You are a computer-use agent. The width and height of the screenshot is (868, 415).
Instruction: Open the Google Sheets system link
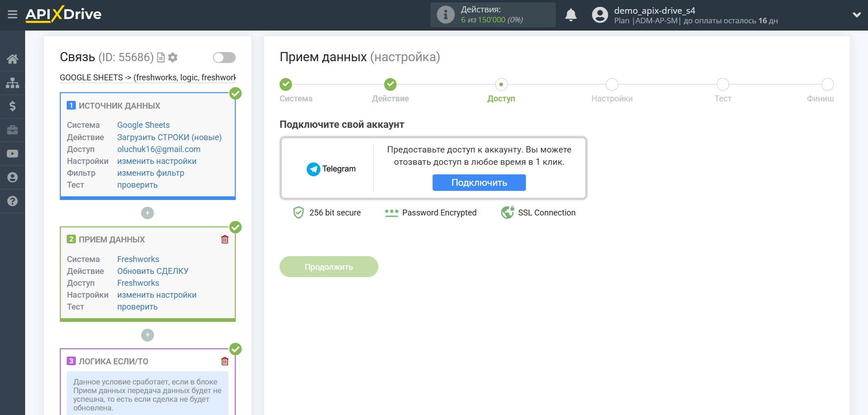[x=143, y=125]
